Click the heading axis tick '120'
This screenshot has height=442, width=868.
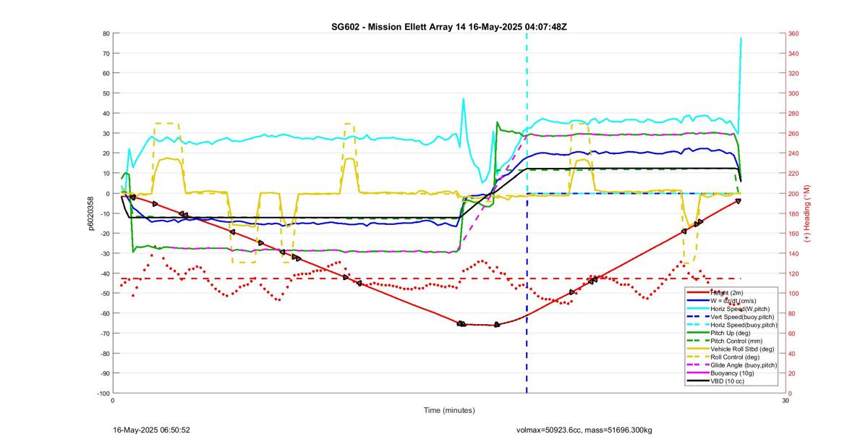click(793, 273)
